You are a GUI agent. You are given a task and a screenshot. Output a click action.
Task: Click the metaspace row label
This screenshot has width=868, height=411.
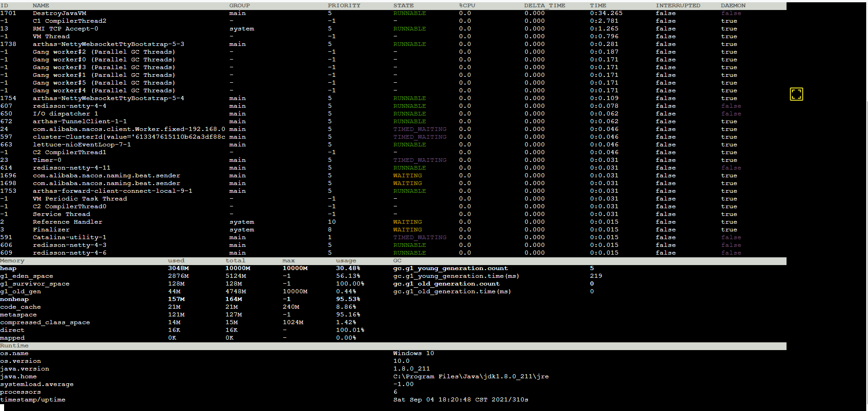tap(18, 315)
